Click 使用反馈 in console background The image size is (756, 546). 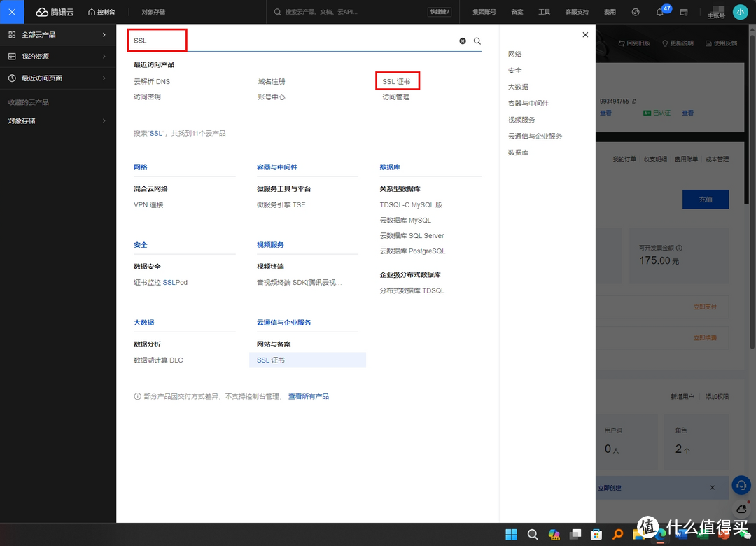pyautogui.click(x=721, y=43)
